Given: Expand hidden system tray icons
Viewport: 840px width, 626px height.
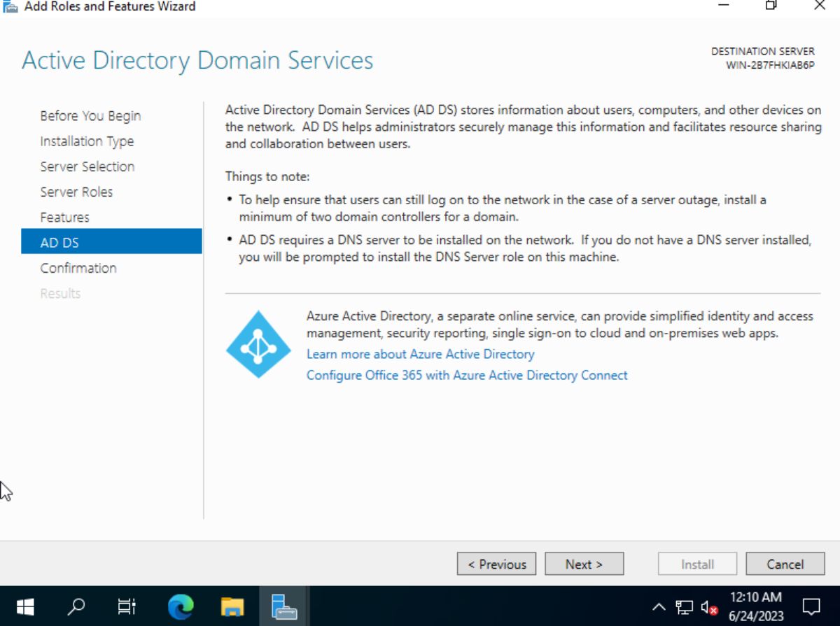Looking at the screenshot, I should click(x=659, y=606).
